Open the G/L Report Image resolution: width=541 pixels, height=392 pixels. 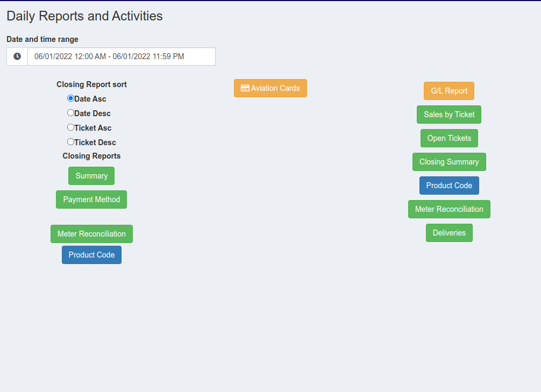(449, 91)
